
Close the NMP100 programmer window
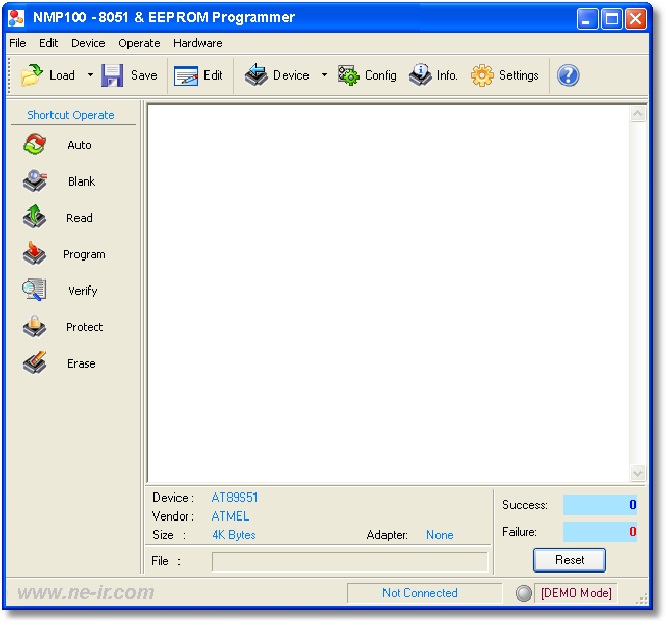point(636,19)
